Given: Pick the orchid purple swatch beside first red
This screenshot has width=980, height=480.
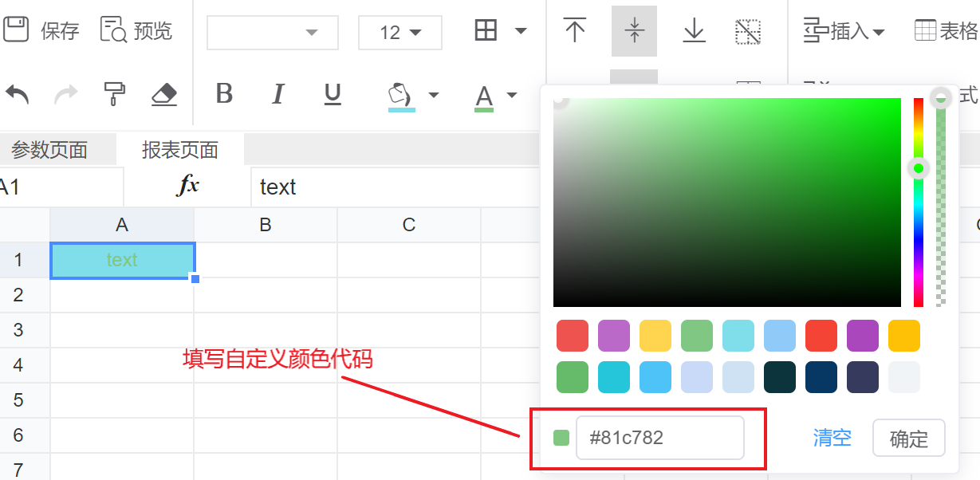Looking at the screenshot, I should tap(614, 336).
